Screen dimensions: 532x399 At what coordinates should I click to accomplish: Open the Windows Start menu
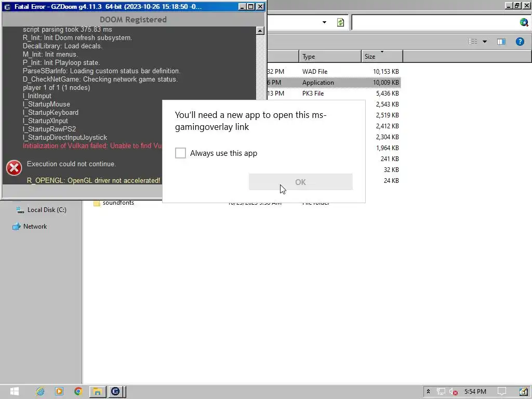click(x=14, y=391)
